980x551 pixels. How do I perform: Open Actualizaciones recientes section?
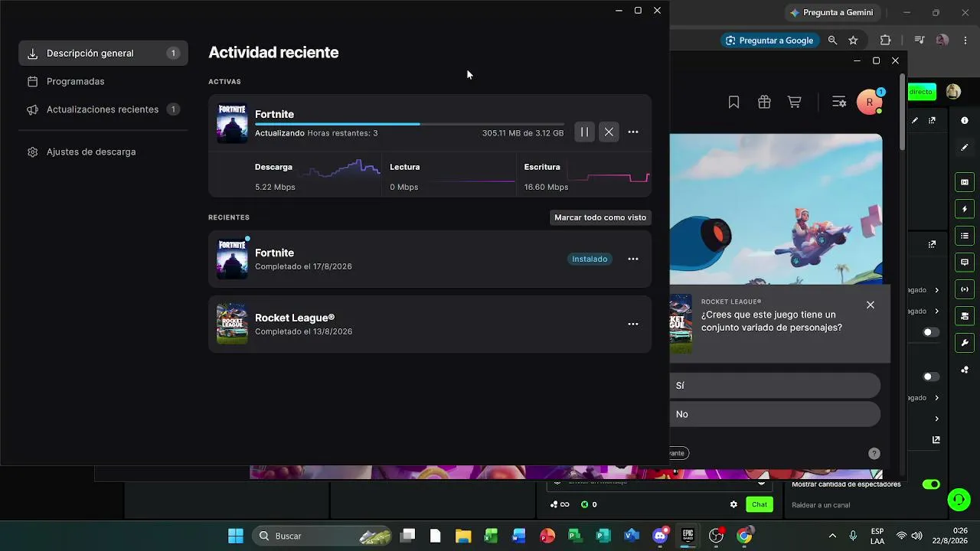tap(103, 109)
